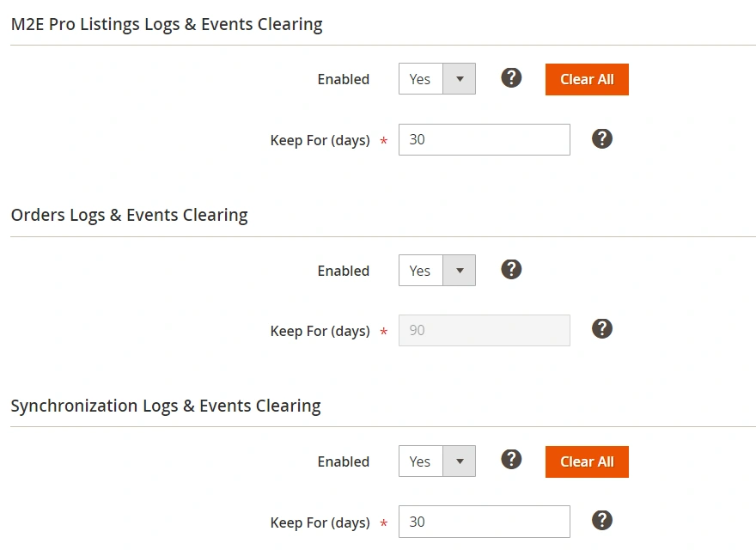Open Enabled dropdown for Orders Logs
The image size is (756, 556).
pos(436,271)
